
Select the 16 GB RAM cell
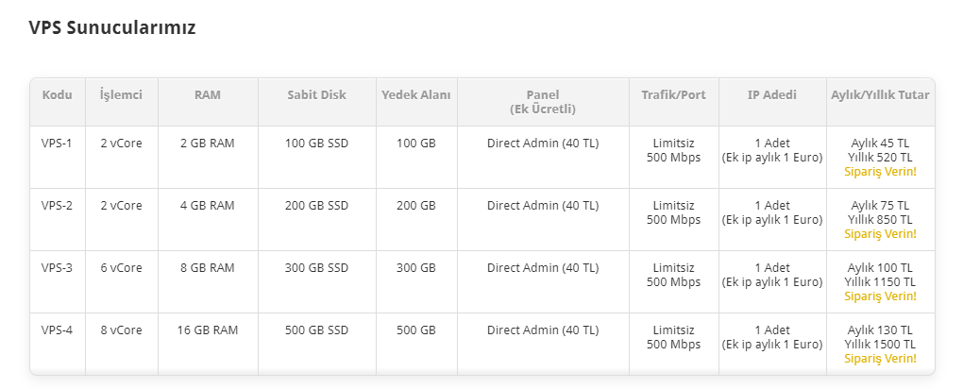click(x=207, y=330)
